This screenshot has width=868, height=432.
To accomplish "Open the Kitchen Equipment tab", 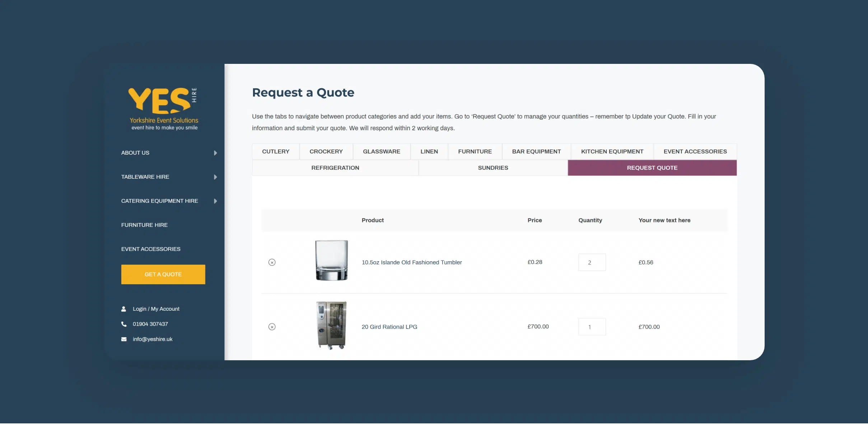I will click(612, 151).
